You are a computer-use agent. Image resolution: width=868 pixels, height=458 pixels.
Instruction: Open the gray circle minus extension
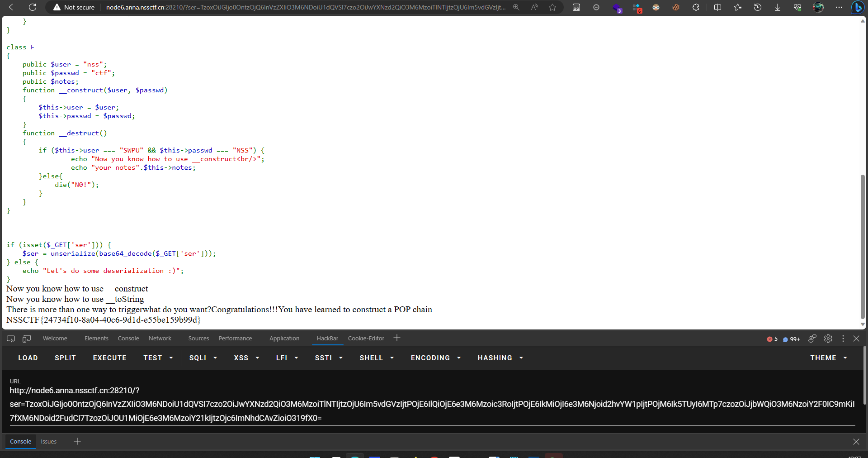click(x=596, y=7)
